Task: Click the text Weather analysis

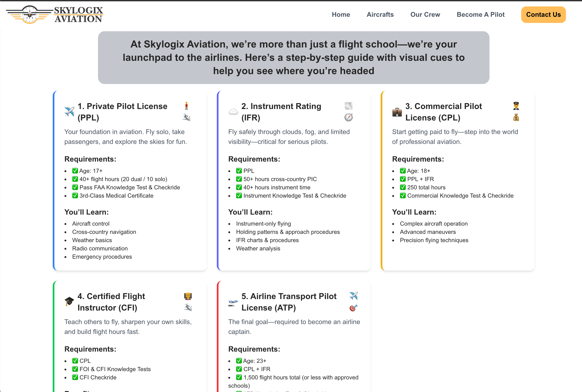Action: (258, 248)
